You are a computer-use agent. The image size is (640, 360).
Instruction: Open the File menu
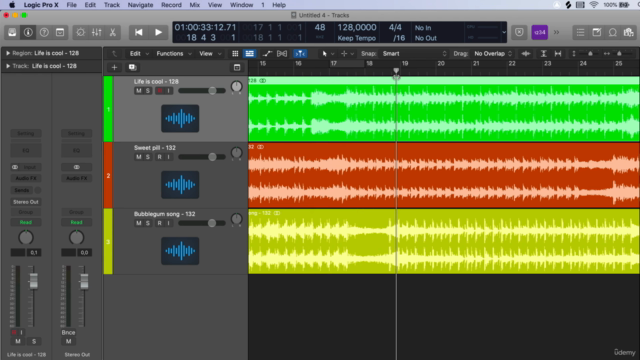[x=71, y=5]
